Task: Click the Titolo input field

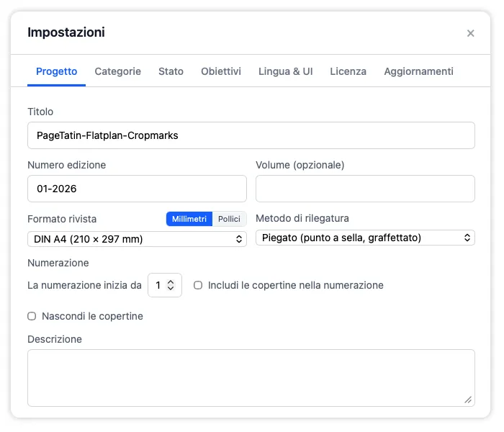Action: [251, 135]
